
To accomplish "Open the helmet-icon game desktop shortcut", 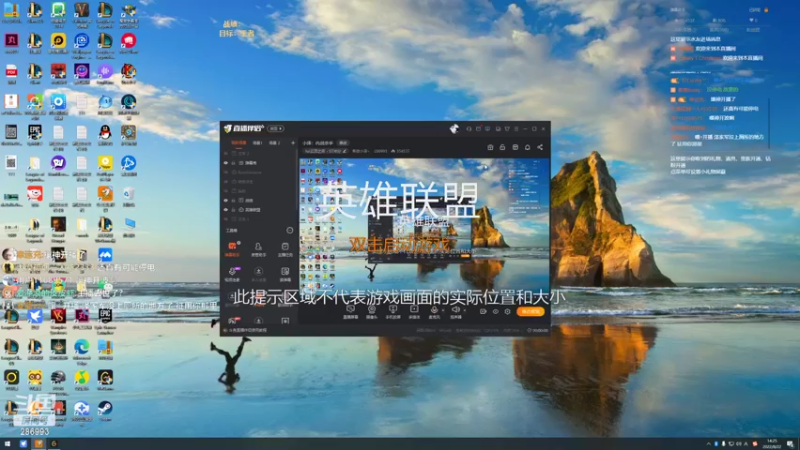I will [x=58, y=381].
